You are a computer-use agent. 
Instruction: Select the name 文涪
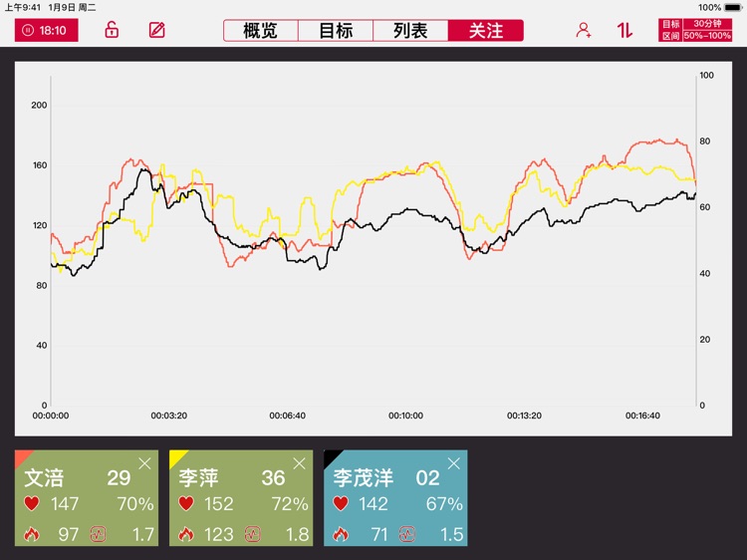pos(44,478)
